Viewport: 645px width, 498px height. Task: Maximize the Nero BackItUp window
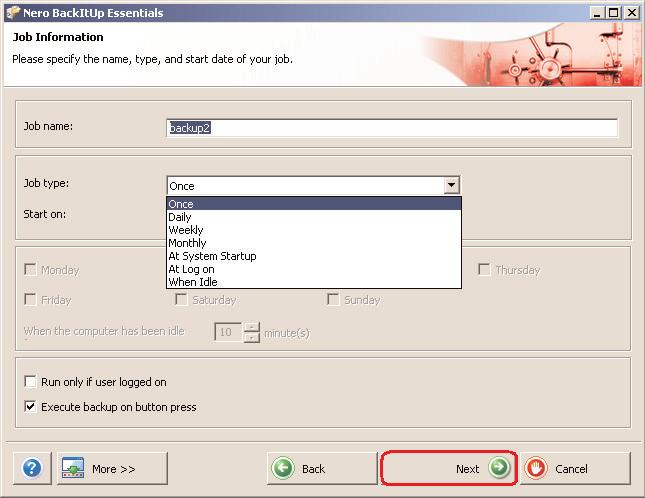coord(613,13)
